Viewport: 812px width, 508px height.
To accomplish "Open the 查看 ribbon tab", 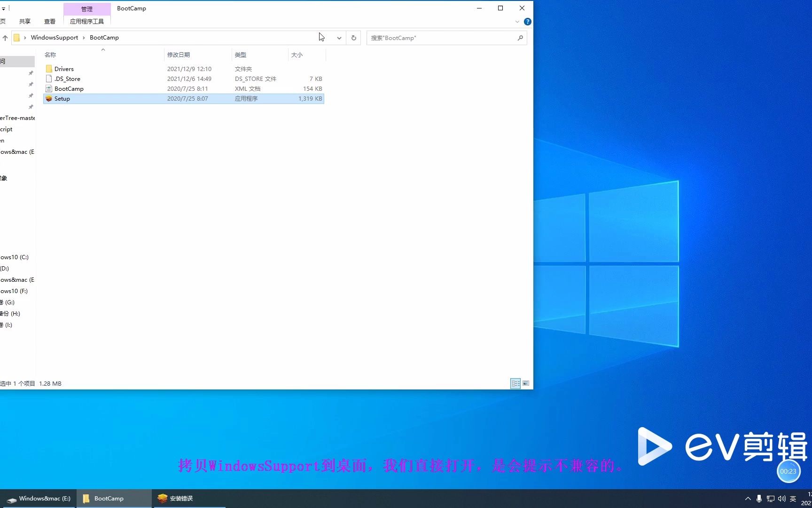I will 50,22.
